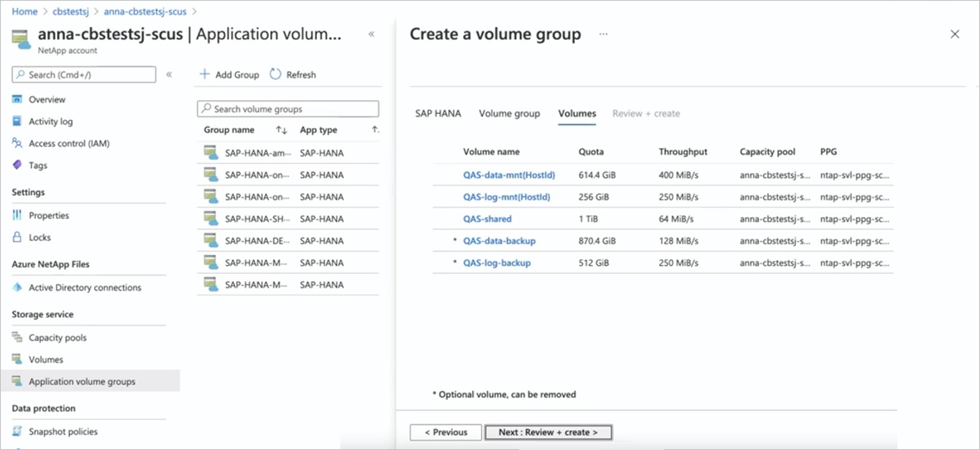Image resolution: width=980 pixels, height=450 pixels.
Task: Click the Tags icon in the sidebar
Action: pyautogui.click(x=18, y=165)
